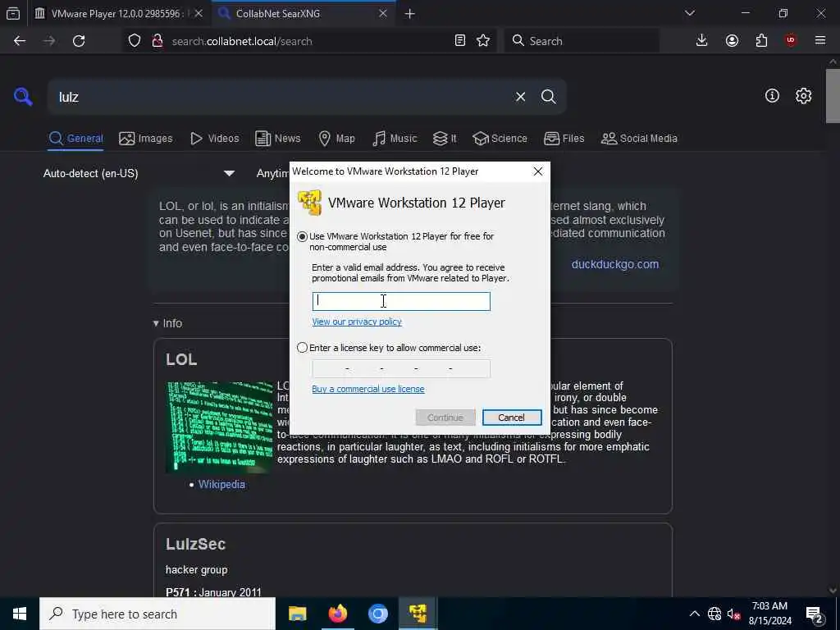Bookmark this page with the star icon

[483, 41]
